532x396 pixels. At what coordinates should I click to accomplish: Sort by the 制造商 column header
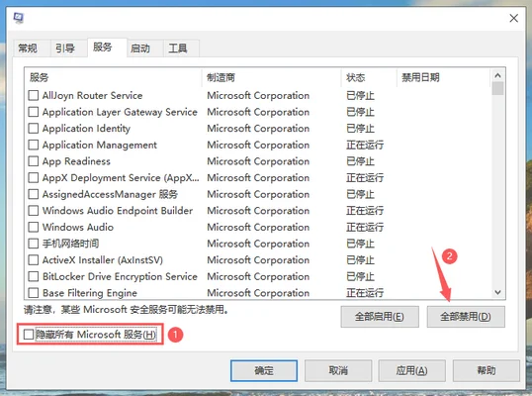(x=271, y=78)
